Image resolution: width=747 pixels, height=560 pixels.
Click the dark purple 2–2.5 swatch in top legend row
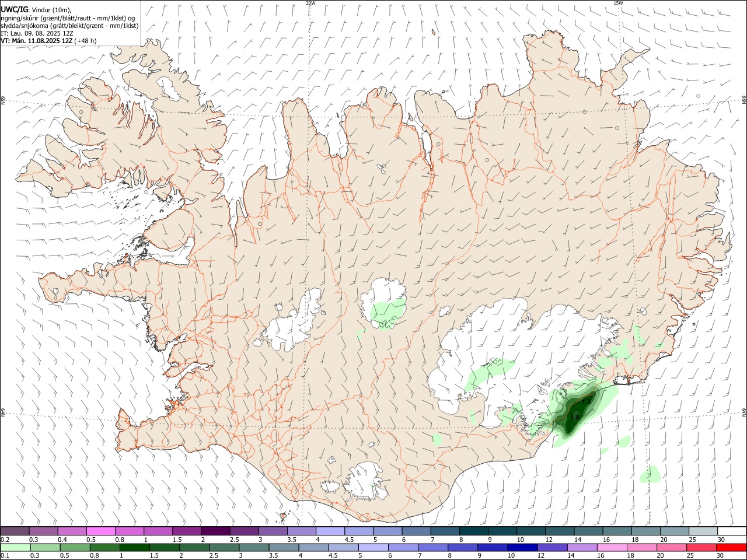point(216,531)
